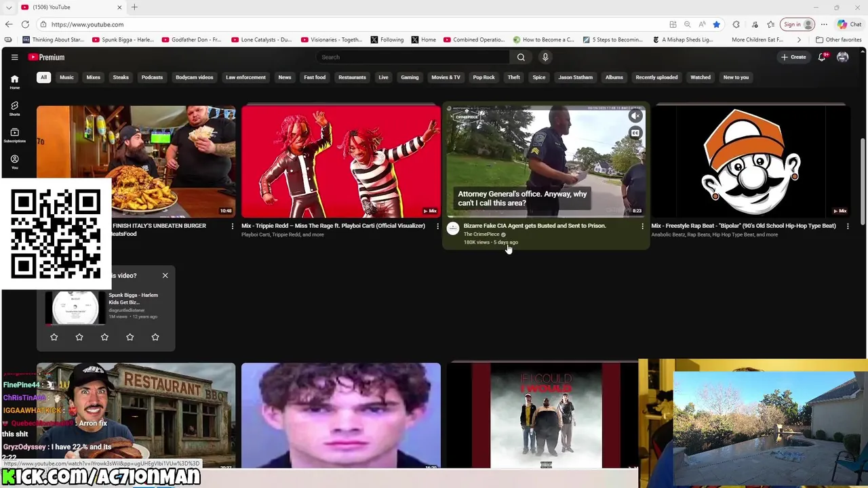Click the browser address bar URL
Viewport: 868px width, 488px height.
(x=87, y=24)
